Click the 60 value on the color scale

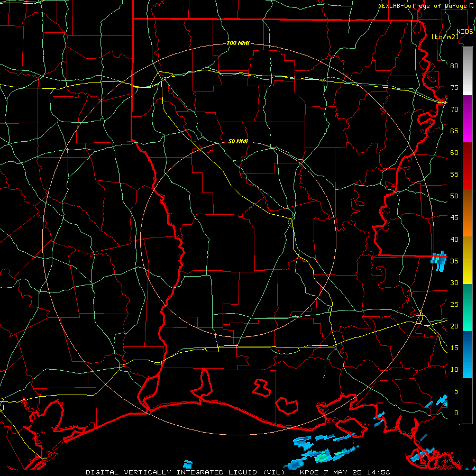pyautogui.click(x=454, y=153)
